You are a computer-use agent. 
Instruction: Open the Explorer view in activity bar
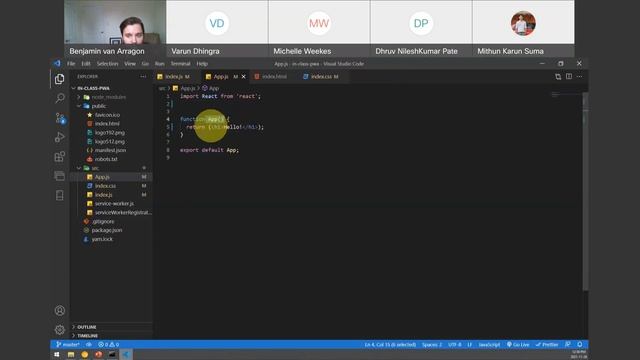tap(60, 79)
